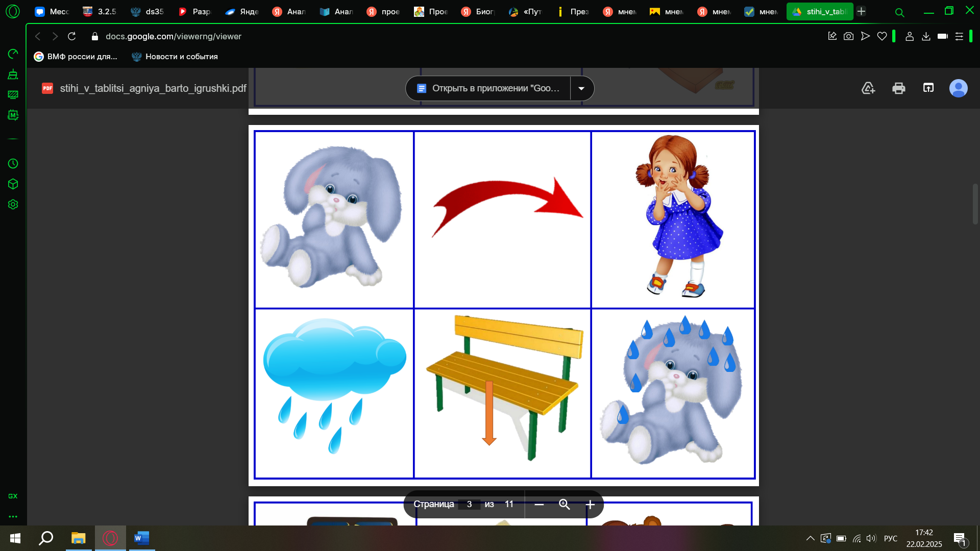Open Easy Setup menu in toolbar
The height and width of the screenshot is (551, 980).
(959, 36)
